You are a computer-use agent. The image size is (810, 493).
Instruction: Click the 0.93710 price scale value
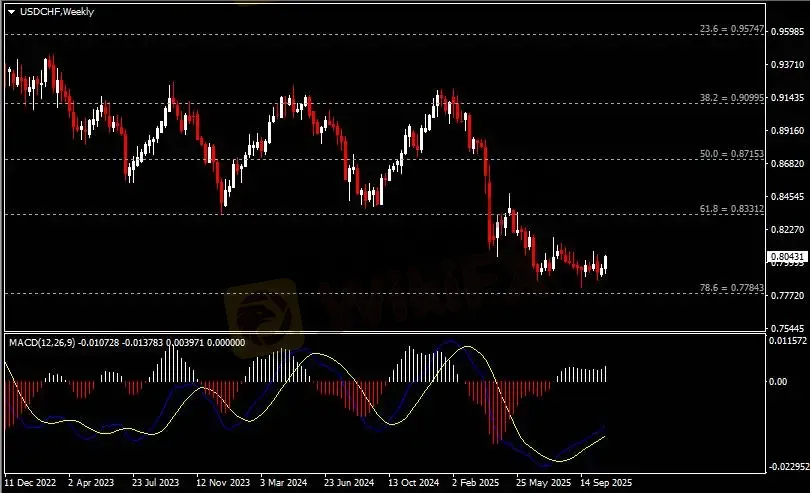pyautogui.click(x=787, y=65)
